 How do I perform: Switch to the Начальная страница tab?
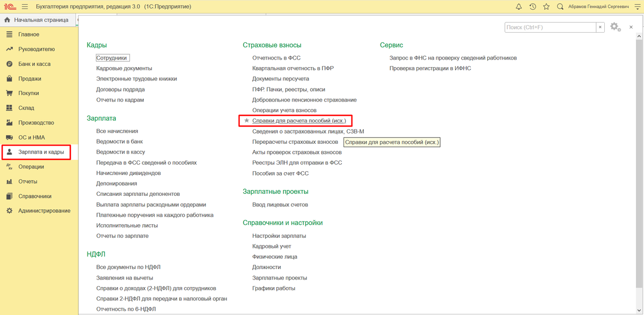pos(36,20)
